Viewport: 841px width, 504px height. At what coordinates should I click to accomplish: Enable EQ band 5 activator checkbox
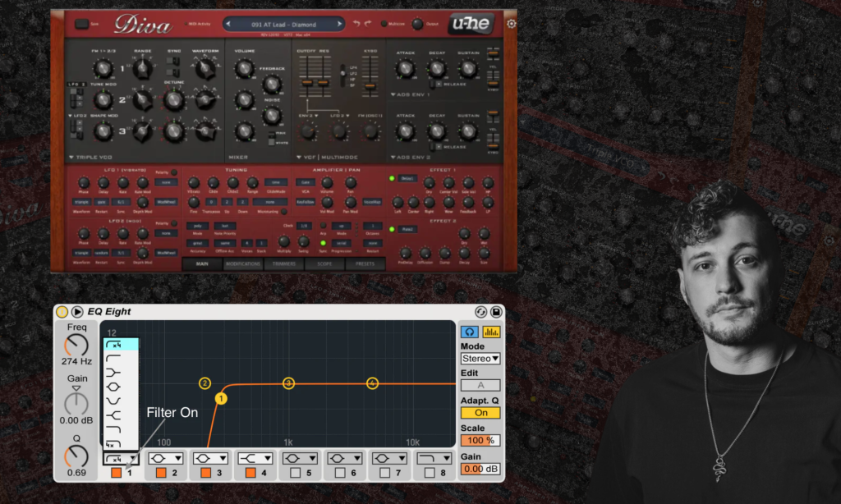(295, 473)
